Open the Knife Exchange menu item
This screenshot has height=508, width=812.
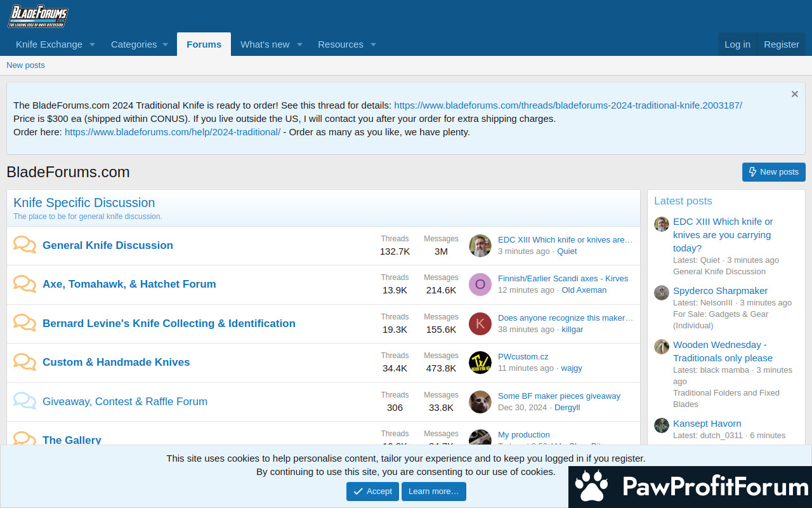49,44
